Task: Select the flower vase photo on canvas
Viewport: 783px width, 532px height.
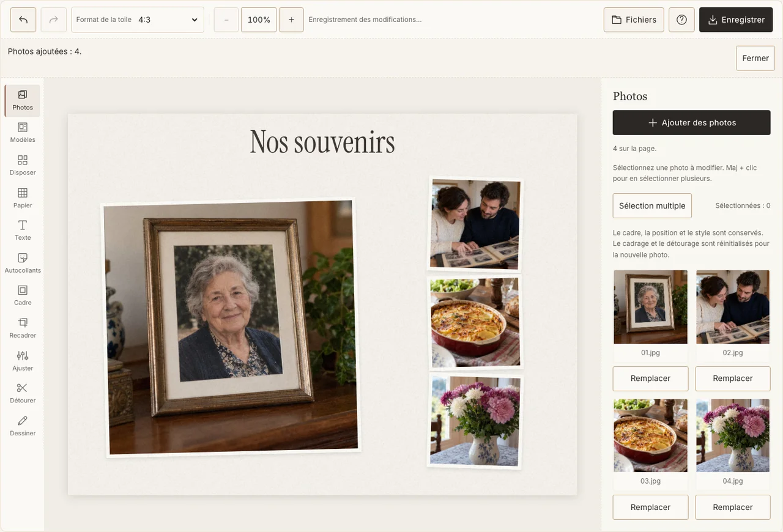Action: coord(475,421)
